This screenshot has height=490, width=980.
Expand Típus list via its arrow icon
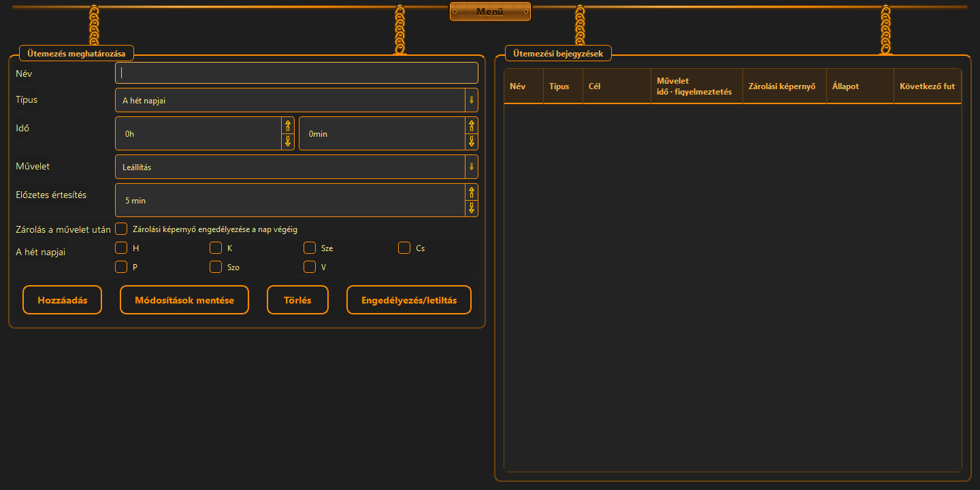click(x=471, y=100)
